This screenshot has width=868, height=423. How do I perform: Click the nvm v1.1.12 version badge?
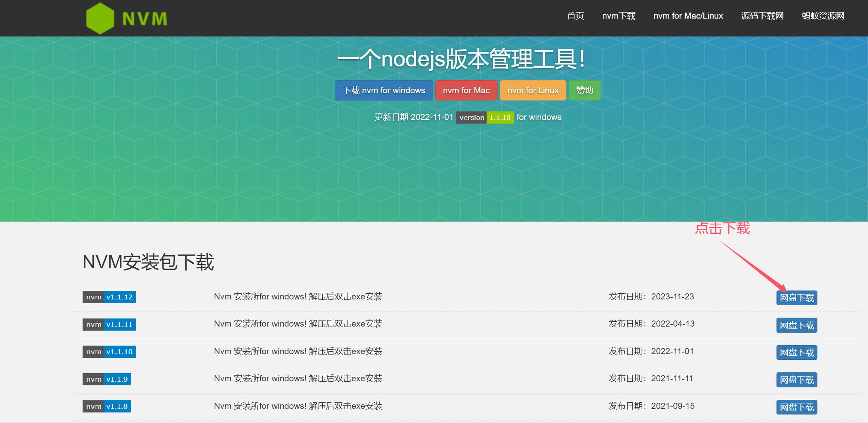(x=109, y=297)
